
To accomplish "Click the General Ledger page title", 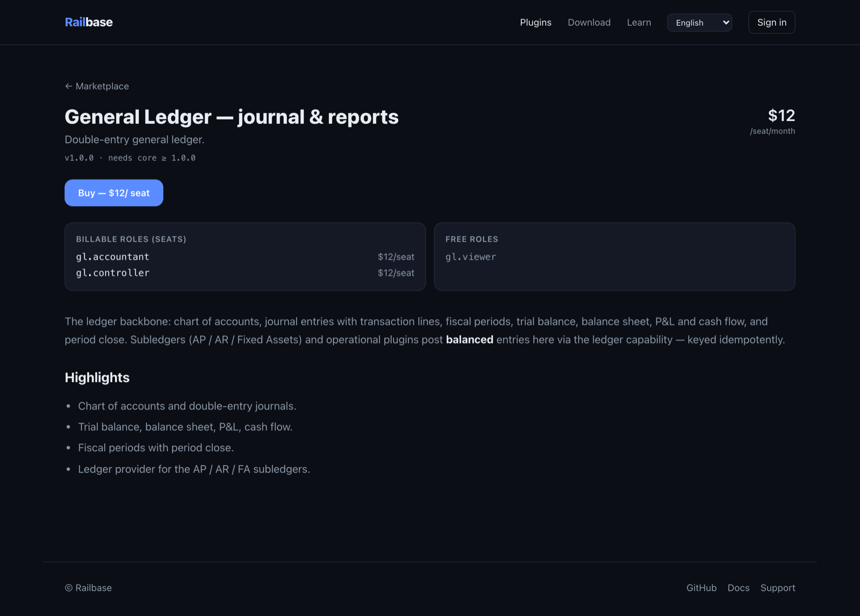I will pos(232,117).
